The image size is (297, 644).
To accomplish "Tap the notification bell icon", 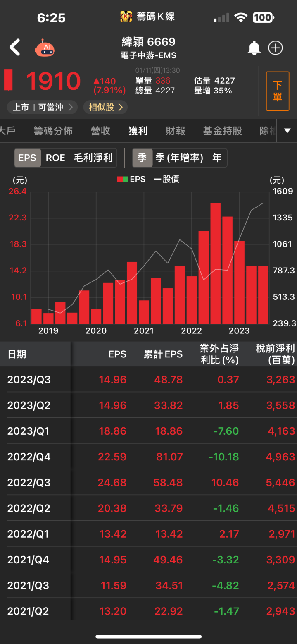I will coord(254,48).
